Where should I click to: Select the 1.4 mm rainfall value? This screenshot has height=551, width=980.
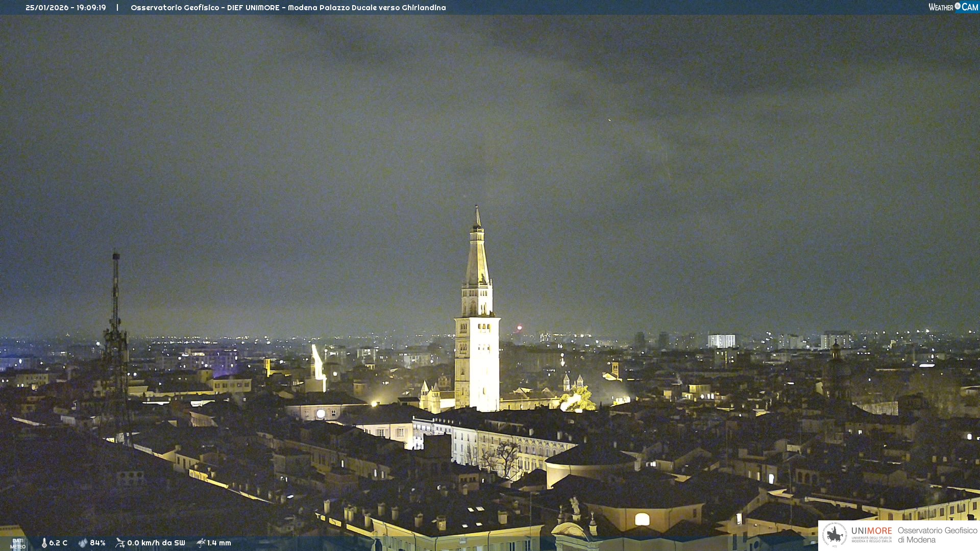pos(219,543)
